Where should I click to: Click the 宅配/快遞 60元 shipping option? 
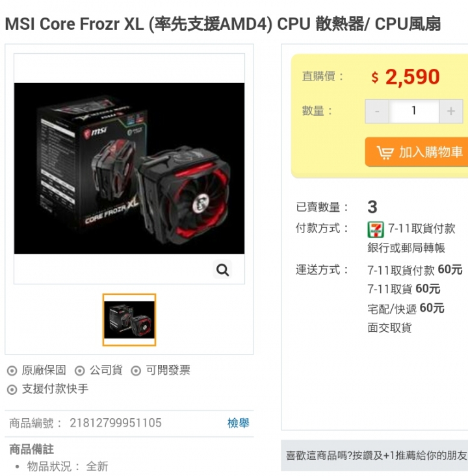point(406,308)
